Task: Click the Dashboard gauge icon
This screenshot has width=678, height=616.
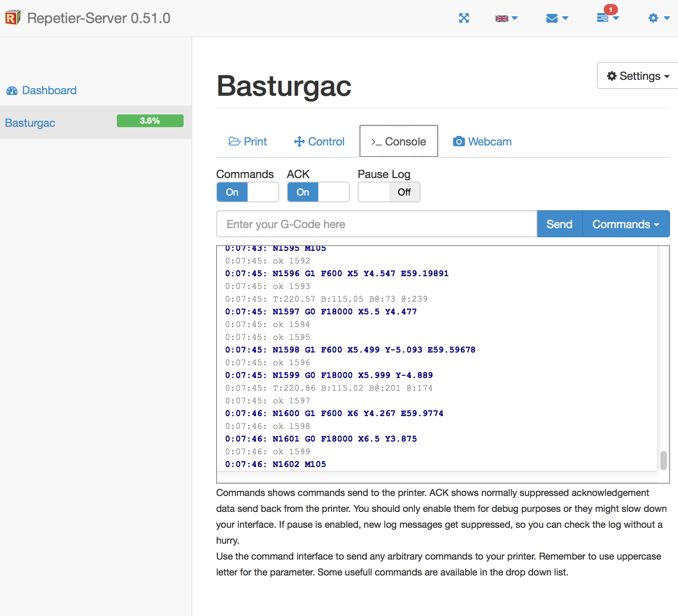Action: click(x=12, y=91)
